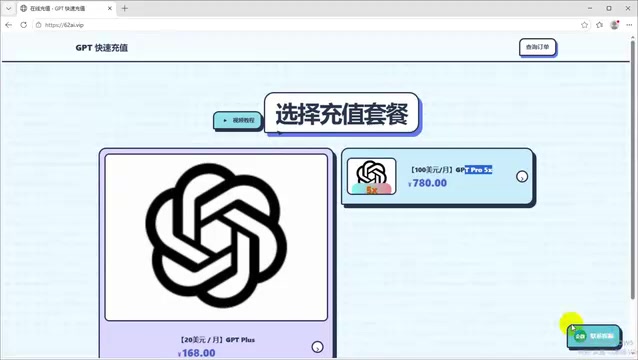Add this page to favorites star
This screenshot has width=638, height=360.
click(x=584, y=25)
